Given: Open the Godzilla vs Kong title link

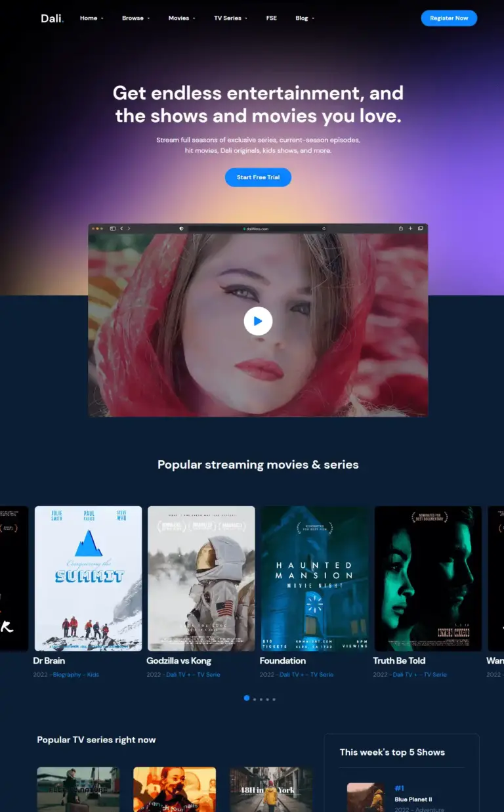Looking at the screenshot, I should pos(178,661).
